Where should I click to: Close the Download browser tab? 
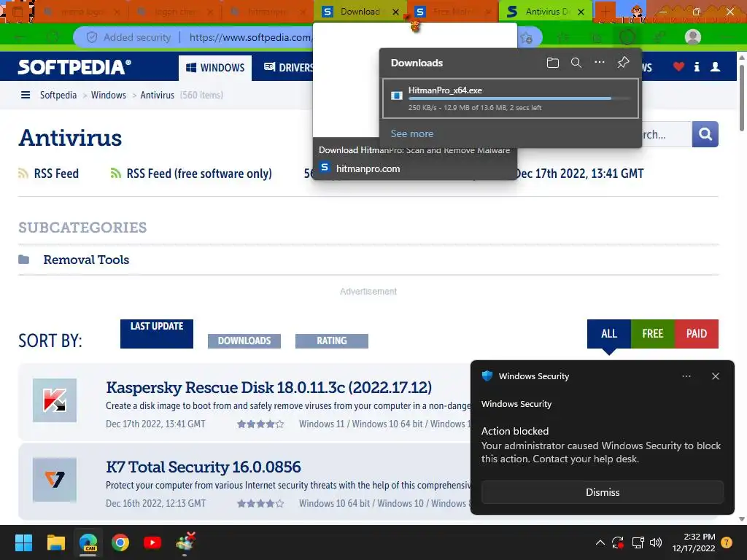(x=395, y=12)
